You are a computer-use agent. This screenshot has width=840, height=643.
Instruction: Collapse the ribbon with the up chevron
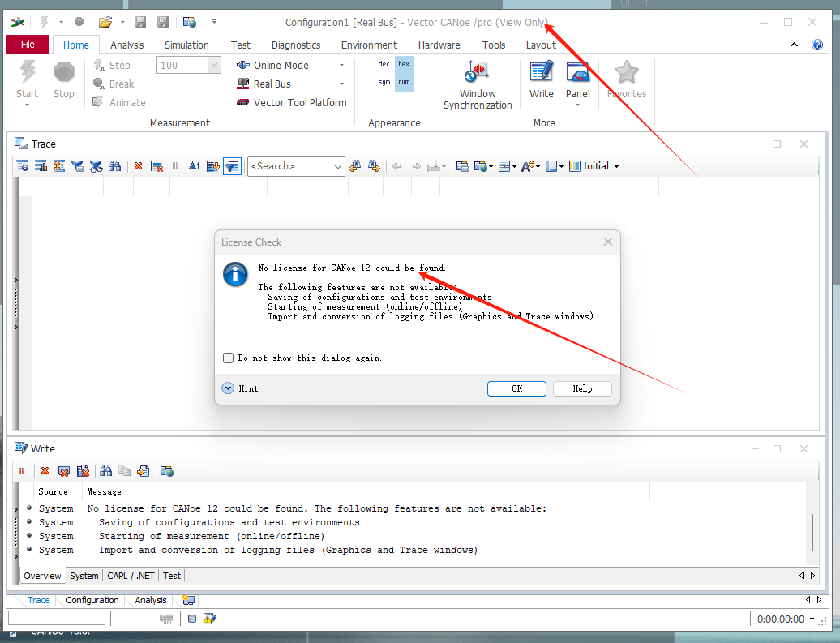pyautogui.click(x=794, y=45)
